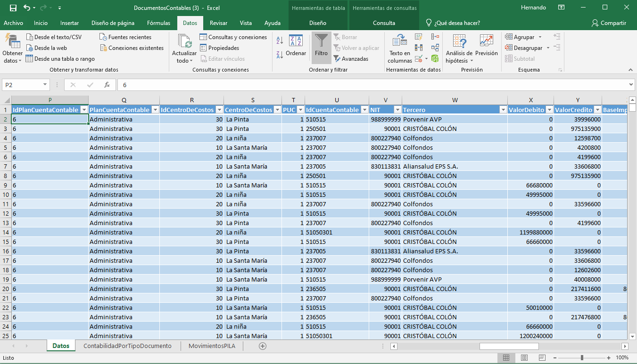Click Quitar duplicados icon

coord(419,48)
